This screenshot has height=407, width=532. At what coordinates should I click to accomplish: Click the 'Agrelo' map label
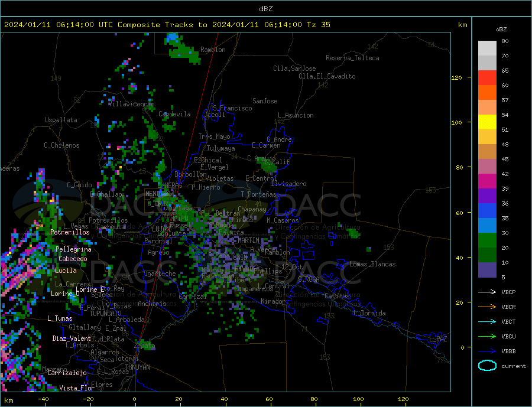pyautogui.click(x=158, y=253)
